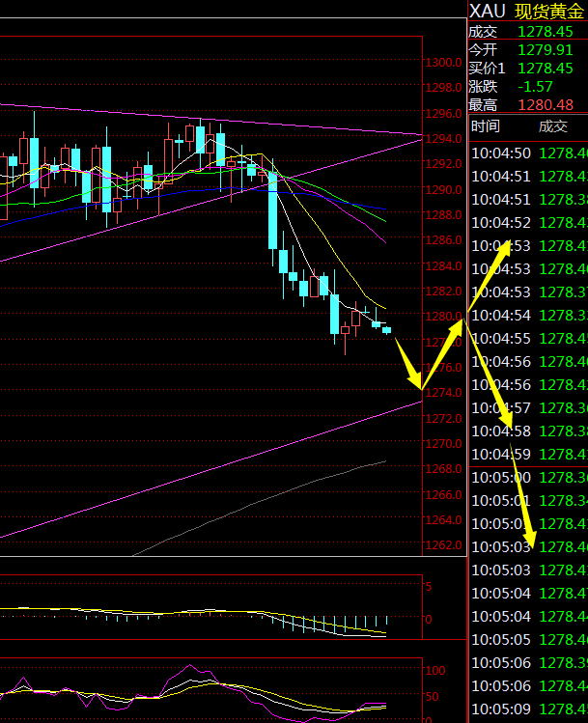Click the 1286.0 price axis label

tap(443, 240)
